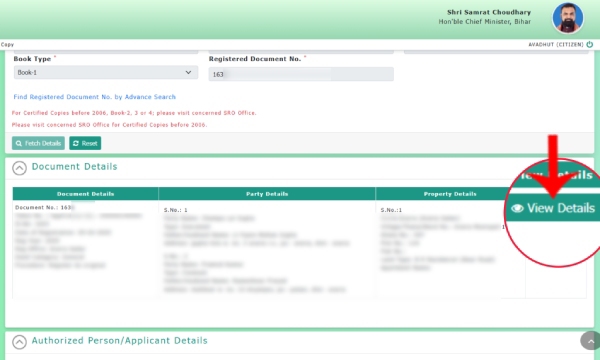The width and height of the screenshot is (600, 360).
Task: Collapse the Authorized Person/Applicant Details chevron
Action: coord(19,342)
